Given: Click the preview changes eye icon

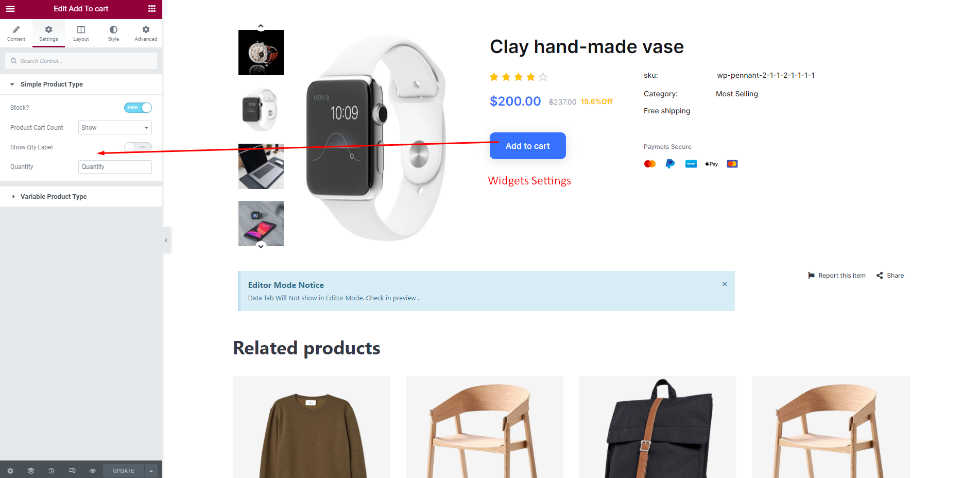Looking at the screenshot, I should tap(93, 471).
